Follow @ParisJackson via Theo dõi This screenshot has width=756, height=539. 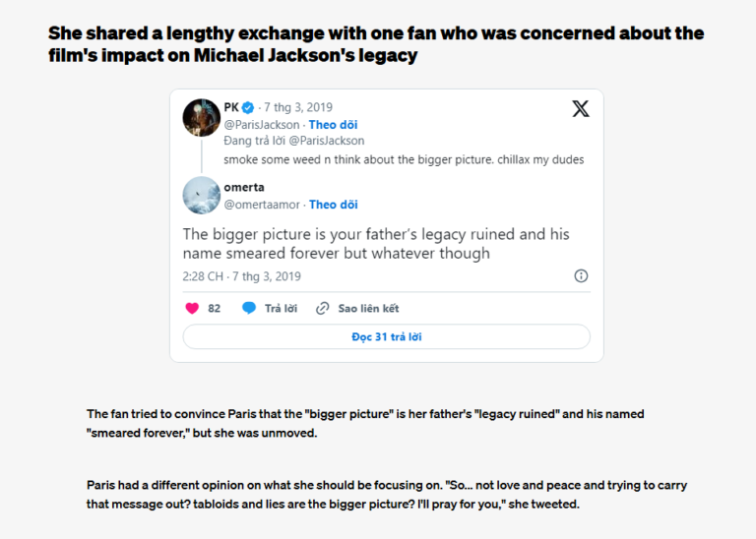[x=333, y=125]
